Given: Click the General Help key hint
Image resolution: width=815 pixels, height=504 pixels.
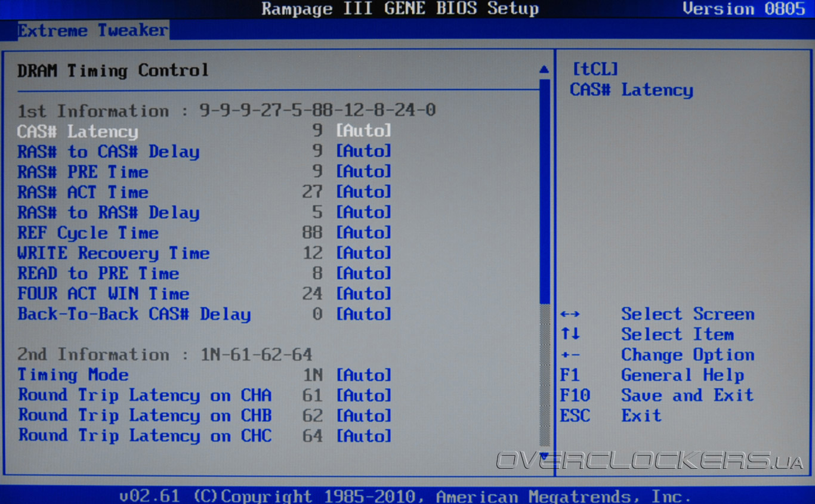Looking at the screenshot, I should click(683, 375).
